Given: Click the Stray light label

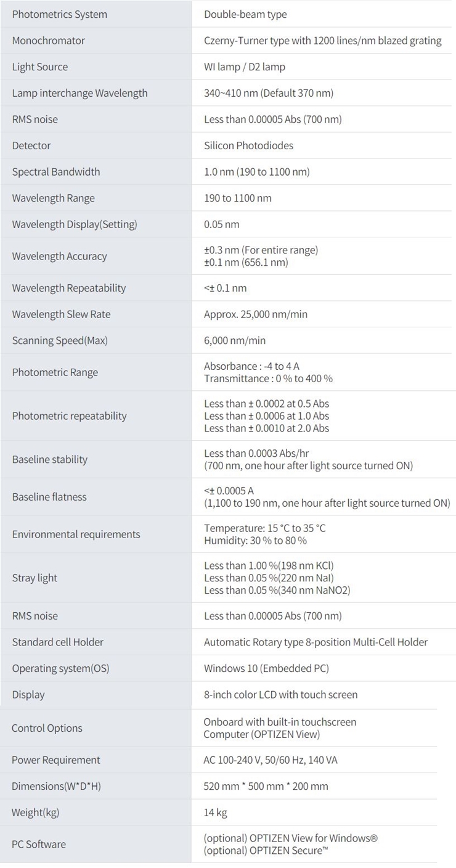Looking at the screenshot, I should pyautogui.click(x=35, y=578).
